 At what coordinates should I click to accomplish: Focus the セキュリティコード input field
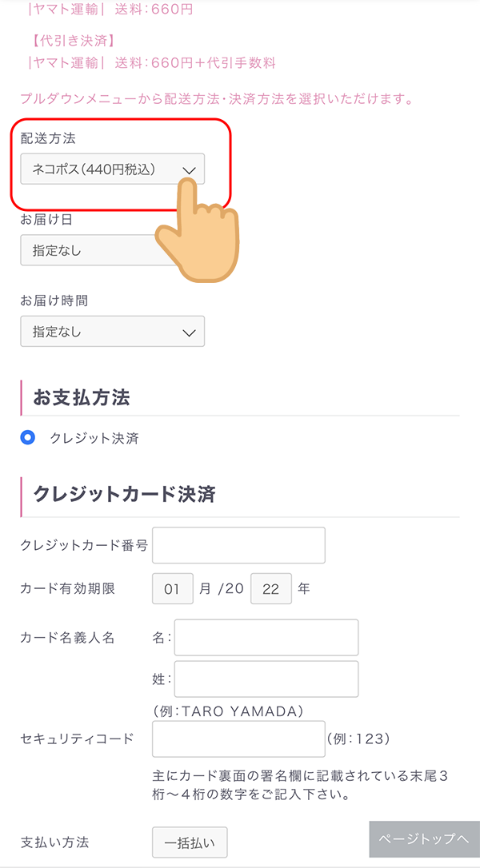click(x=239, y=739)
